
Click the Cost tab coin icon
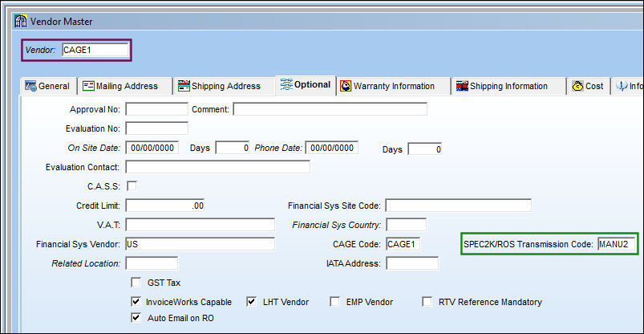pos(578,86)
